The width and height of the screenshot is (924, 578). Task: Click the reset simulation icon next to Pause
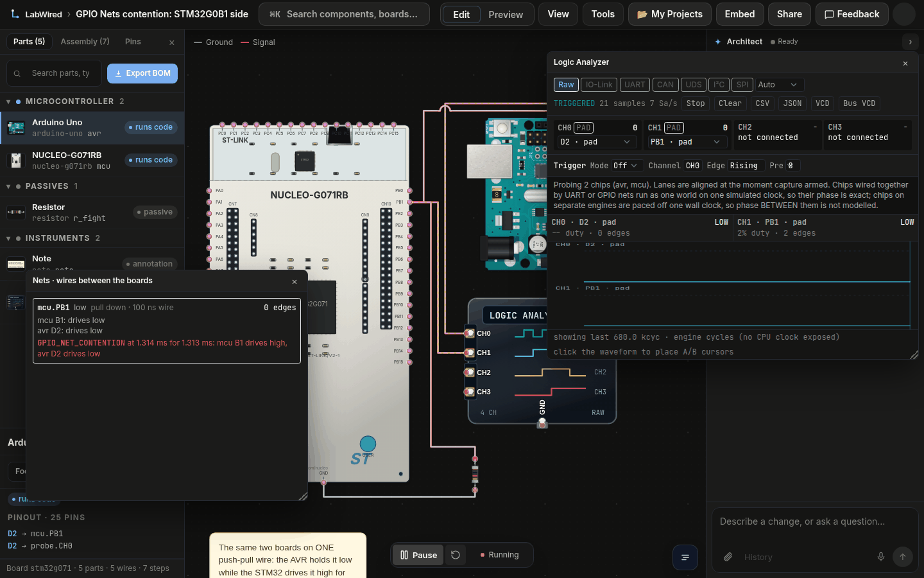(x=456, y=555)
